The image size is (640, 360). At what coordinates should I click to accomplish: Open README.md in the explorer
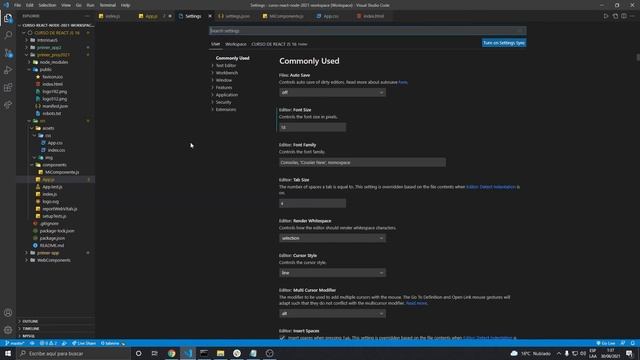tap(52, 246)
